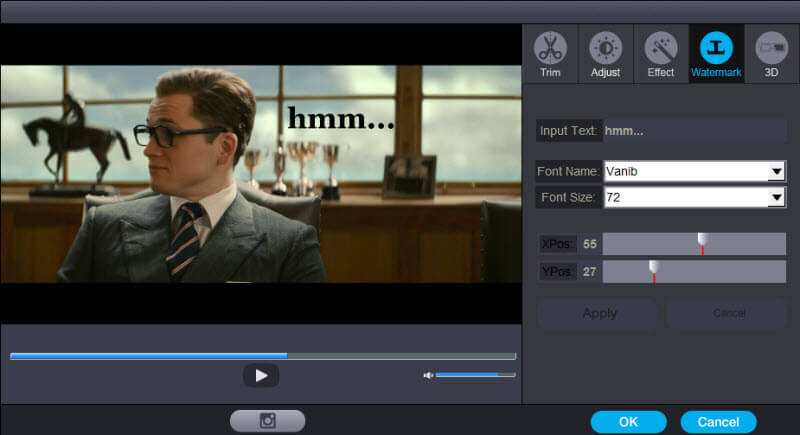Image resolution: width=800 pixels, height=435 pixels.
Task: Click the volume level slider
Action: [476, 375]
